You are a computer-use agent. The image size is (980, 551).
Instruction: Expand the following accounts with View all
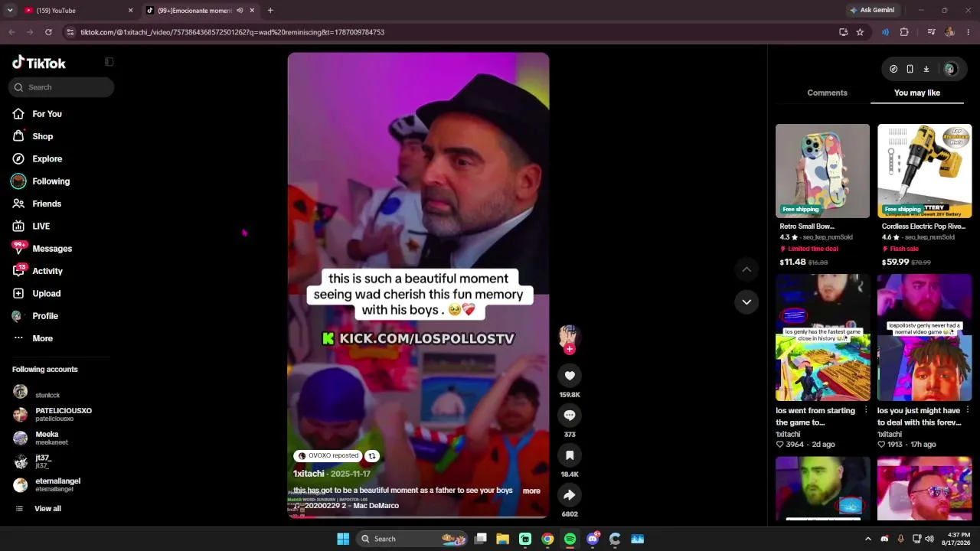[47, 508]
